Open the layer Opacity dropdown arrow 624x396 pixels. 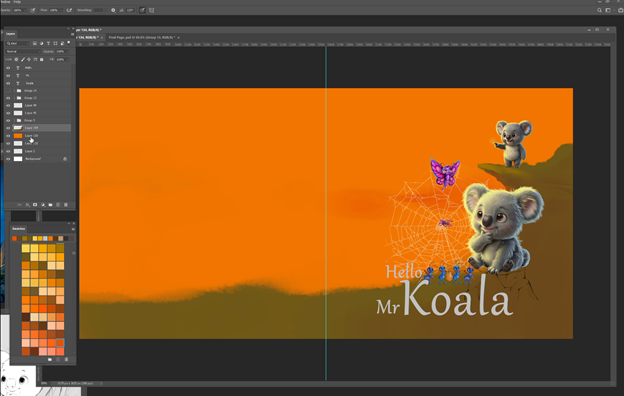67,51
